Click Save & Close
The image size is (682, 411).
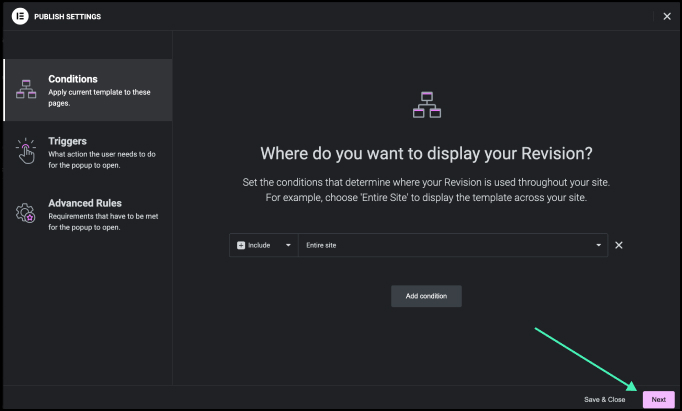604,399
